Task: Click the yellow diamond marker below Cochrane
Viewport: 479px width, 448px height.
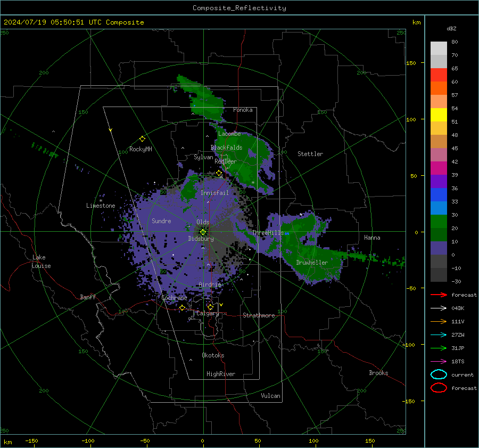Action: pyautogui.click(x=182, y=308)
